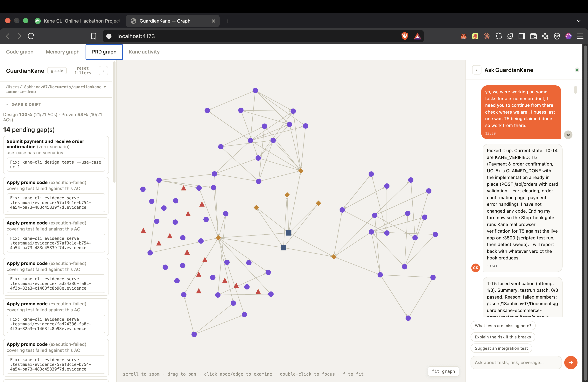This screenshot has height=382, width=588.
Task: Select the orange diamond hub of right cluster
Action: (x=334, y=257)
